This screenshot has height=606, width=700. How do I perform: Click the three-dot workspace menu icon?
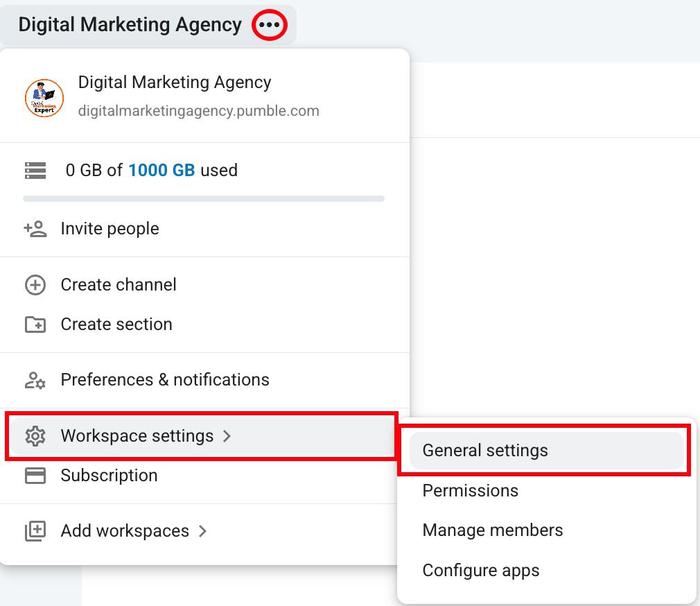pyautogui.click(x=269, y=25)
